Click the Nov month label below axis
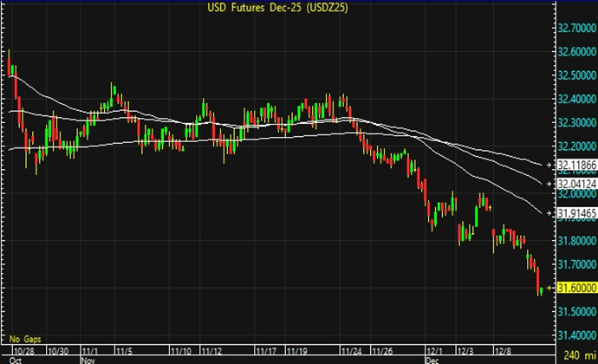598x364 pixels. click(x=87, y=358)
